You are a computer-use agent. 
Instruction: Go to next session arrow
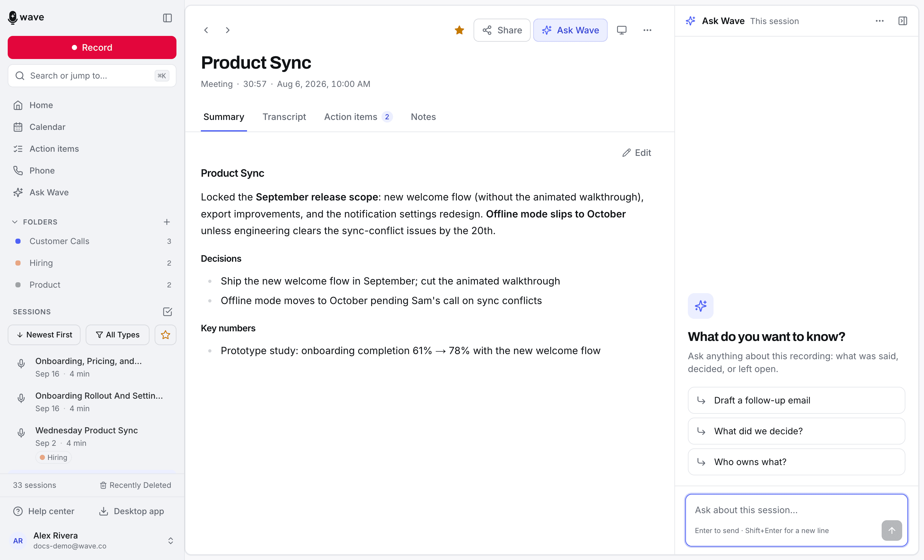coord(227,30)
